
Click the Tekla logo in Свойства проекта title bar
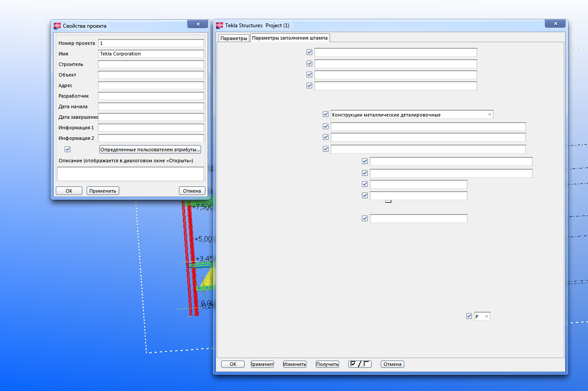pos(57,26)
